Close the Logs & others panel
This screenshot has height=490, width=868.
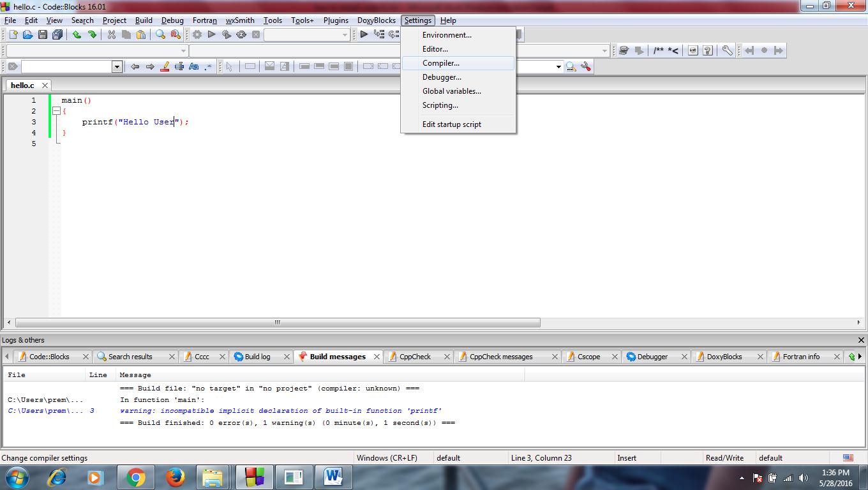click(x=861, y=340)
